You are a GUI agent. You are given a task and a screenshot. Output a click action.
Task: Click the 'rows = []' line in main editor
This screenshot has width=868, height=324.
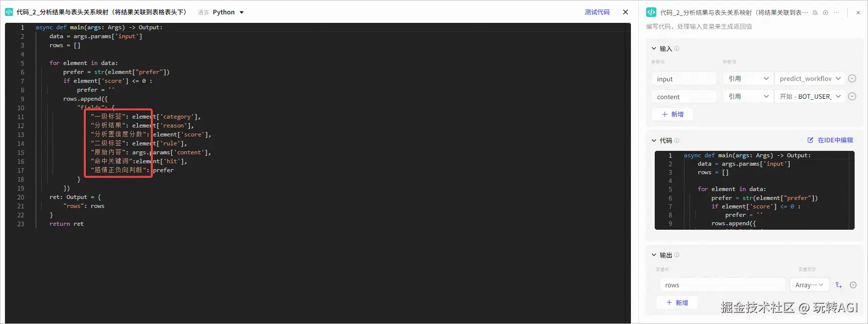(65, 45)
